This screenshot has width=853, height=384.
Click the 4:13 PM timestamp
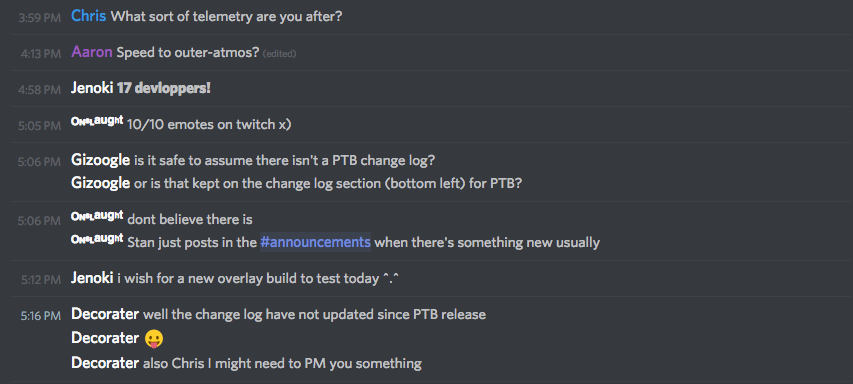(40, 54)
